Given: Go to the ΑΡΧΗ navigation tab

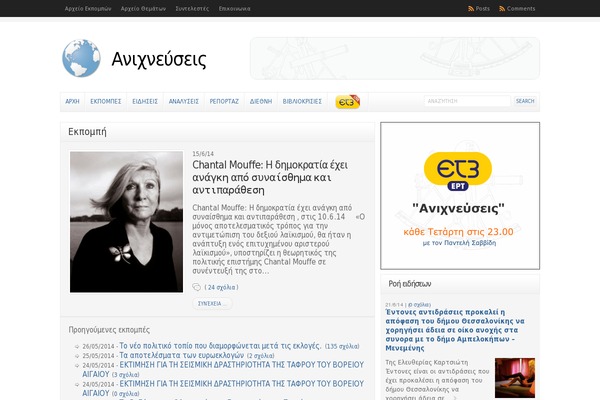Looking at the screenshot, I should tap(72, 101).
